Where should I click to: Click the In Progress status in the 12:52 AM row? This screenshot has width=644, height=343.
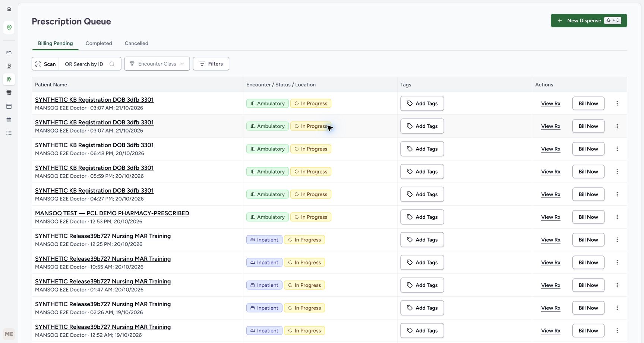click(304, 331)
